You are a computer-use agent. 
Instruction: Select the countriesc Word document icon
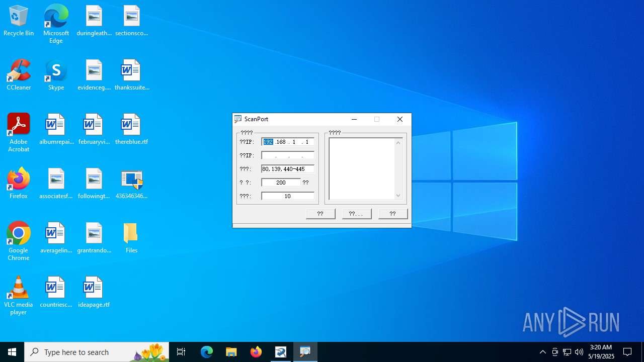[x=56, y=293]
